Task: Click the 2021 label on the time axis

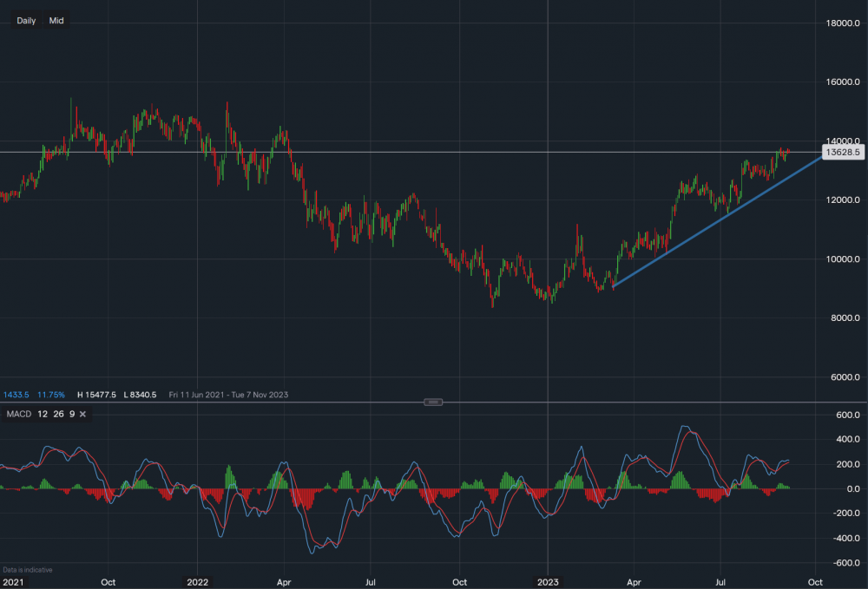Action: 12,581
